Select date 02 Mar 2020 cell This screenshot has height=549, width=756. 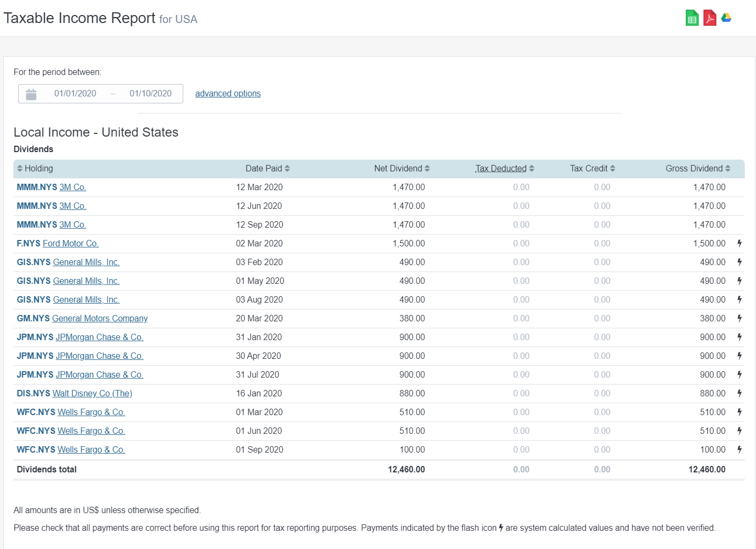click(x=259, y=243)
